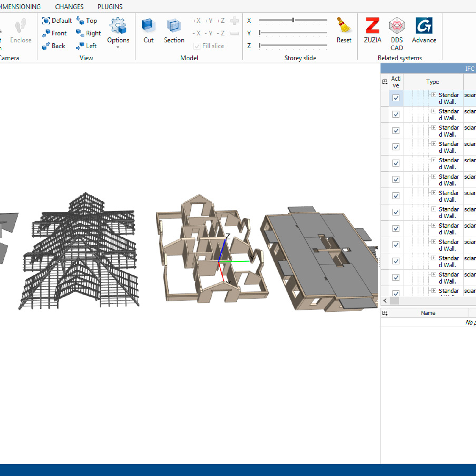Expand the first Standard Wall tree node
This screenshot has height=476, width=476.
(x=434, y=95)
